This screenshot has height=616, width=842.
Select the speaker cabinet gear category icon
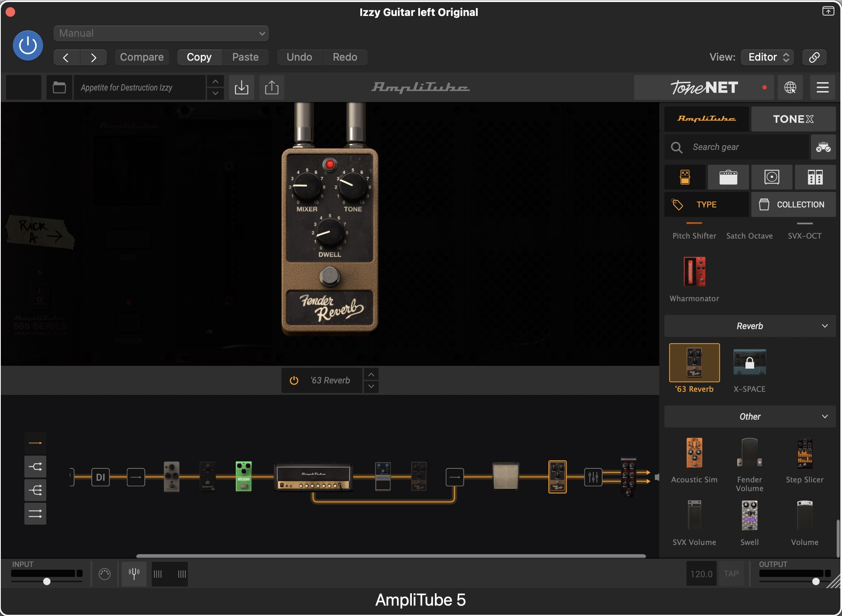(x=771, y=177)
